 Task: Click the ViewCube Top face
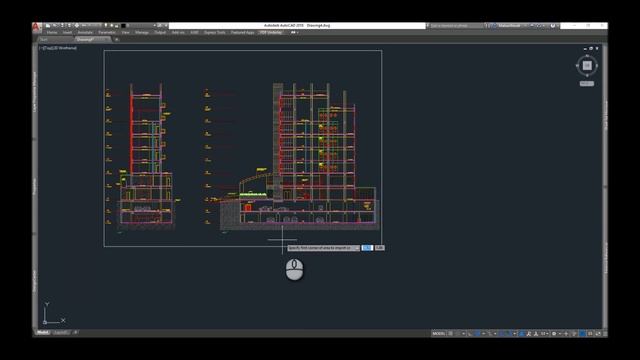[587, 65]
